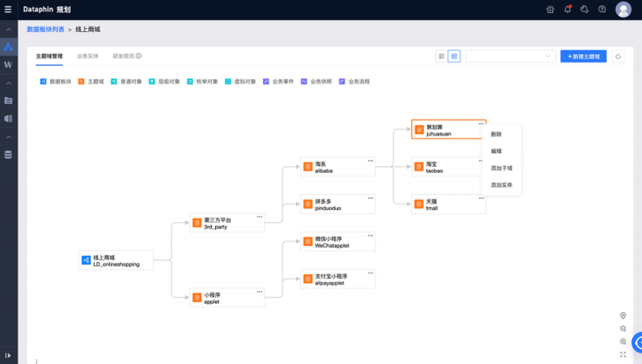
Task: Open the help question mark icon
Action: (602, 10)
